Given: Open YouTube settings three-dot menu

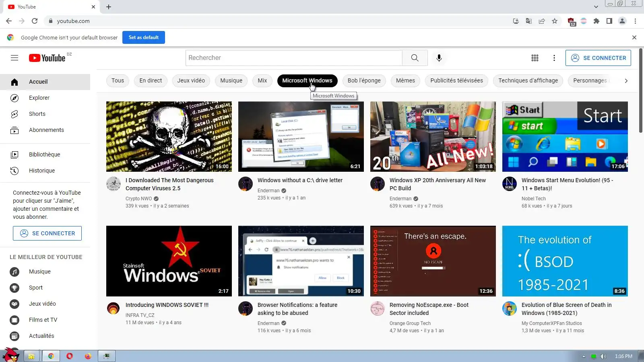Looking at the screenshot, I should tap(554, 58).
